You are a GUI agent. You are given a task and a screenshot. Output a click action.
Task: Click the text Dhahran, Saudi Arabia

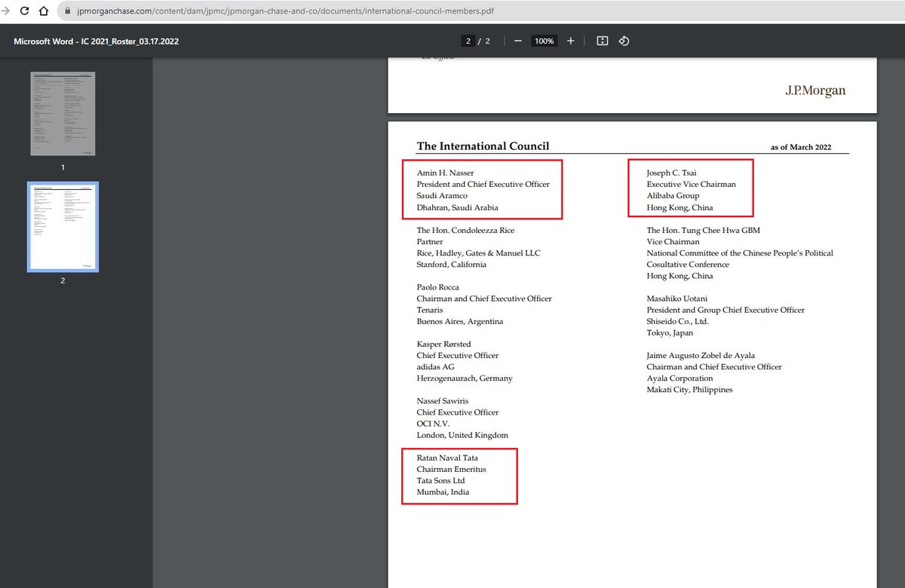pyautogui.click(x=457, y=207)
